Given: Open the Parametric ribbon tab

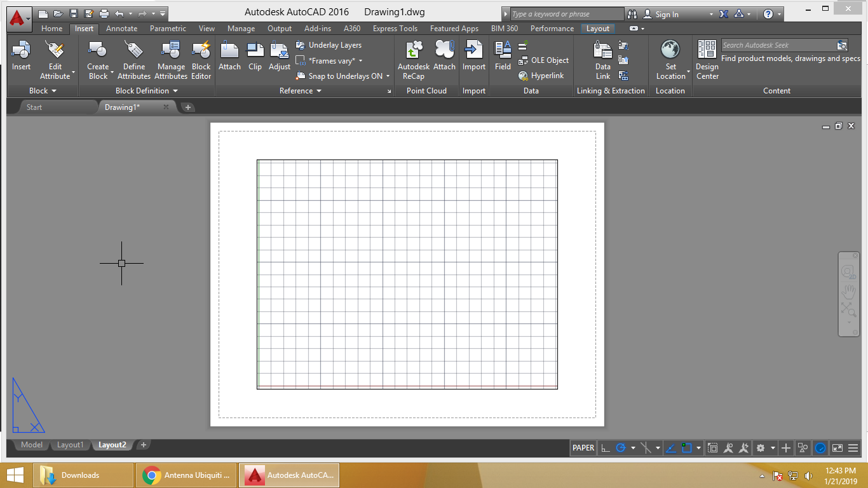Looking at the screenshot, I should pyautogui.click(x=168, y=29).
